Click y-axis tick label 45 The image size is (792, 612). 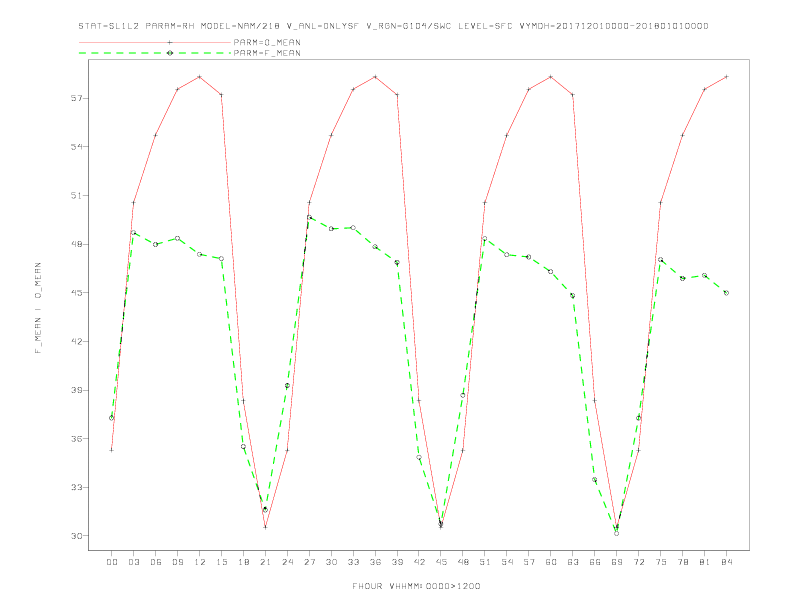coord(77,292)
